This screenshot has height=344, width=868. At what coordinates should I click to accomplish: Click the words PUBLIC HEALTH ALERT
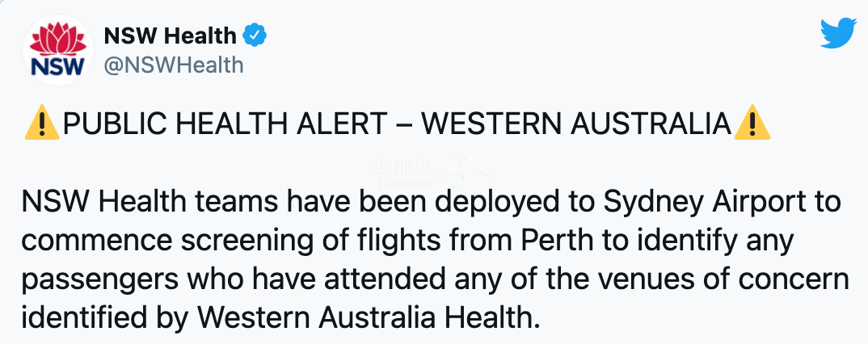pos(224,124)
